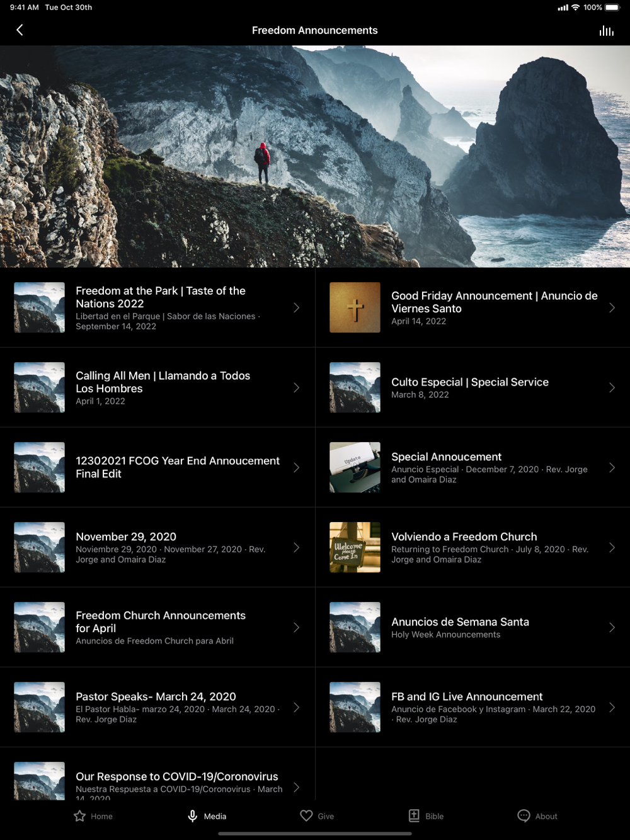Viewport: 630px width, 840px height.
Task: Tap the Home star icon
Action: [x=79, y=816]
